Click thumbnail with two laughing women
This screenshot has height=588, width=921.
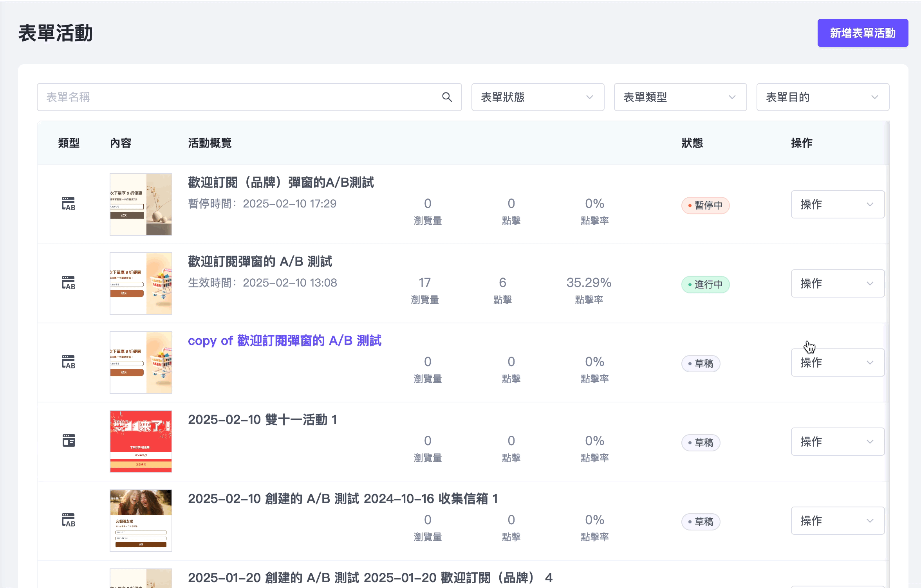point(141,520)
